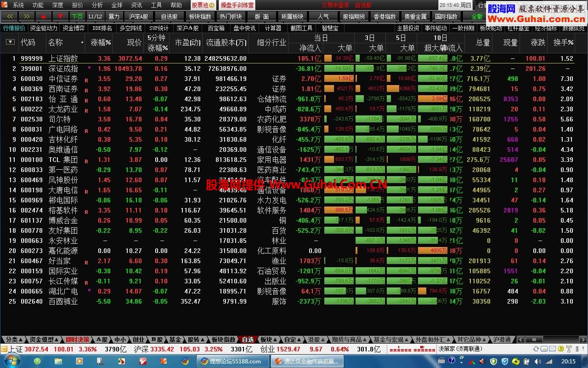The width and height of the screenshot is (588, 368).
Task: Open the 计算器 calculator
Action: pos(273,28)
